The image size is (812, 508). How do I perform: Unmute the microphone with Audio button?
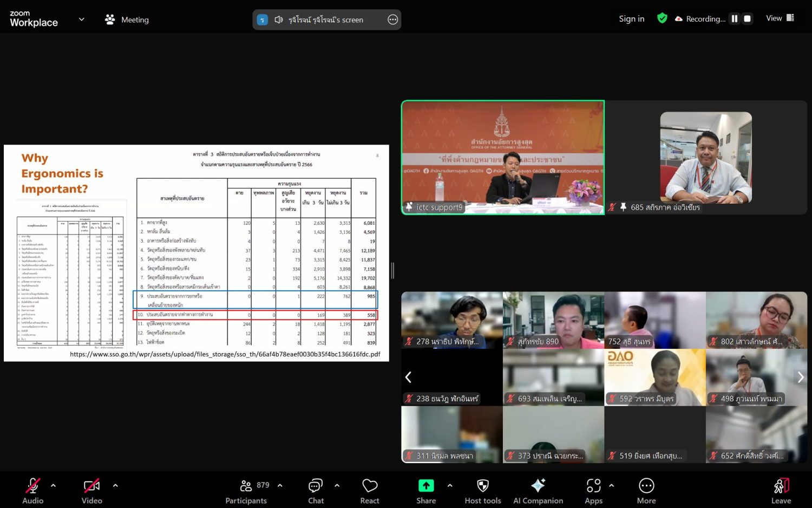32,491
